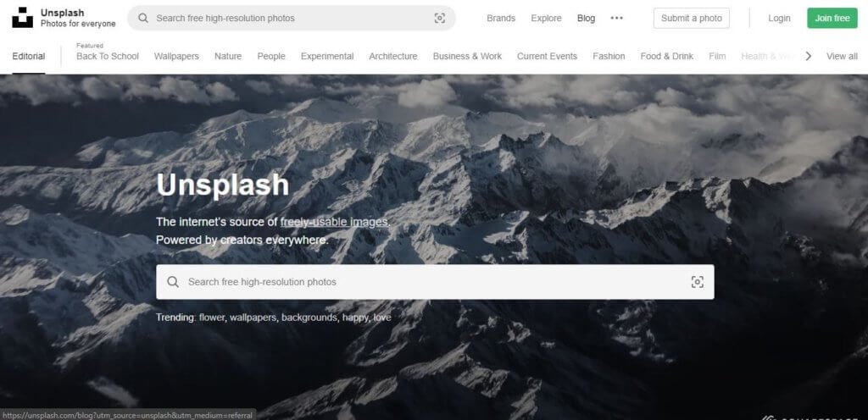Browse the Nature topic
This screenshot has height=420, width=868.
228,57
